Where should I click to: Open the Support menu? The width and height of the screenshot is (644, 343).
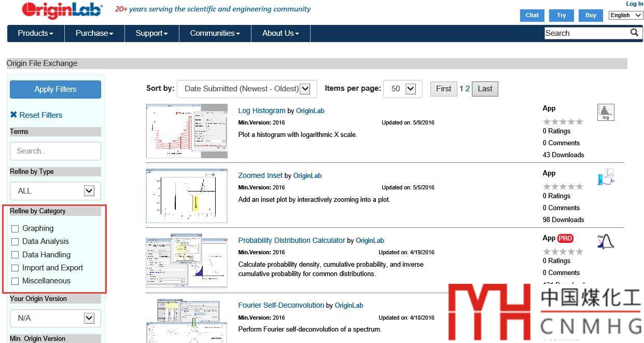[151, 33]
